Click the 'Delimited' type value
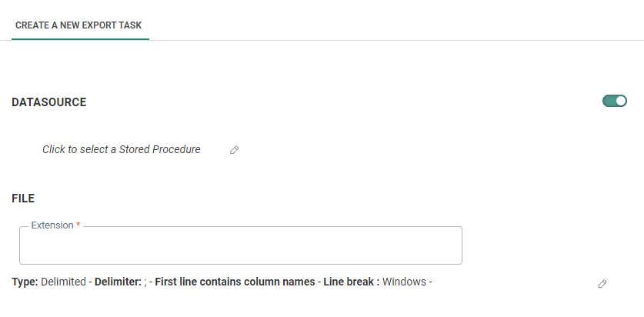The width and height of the screenshot is (644, 317). [63, 282]
